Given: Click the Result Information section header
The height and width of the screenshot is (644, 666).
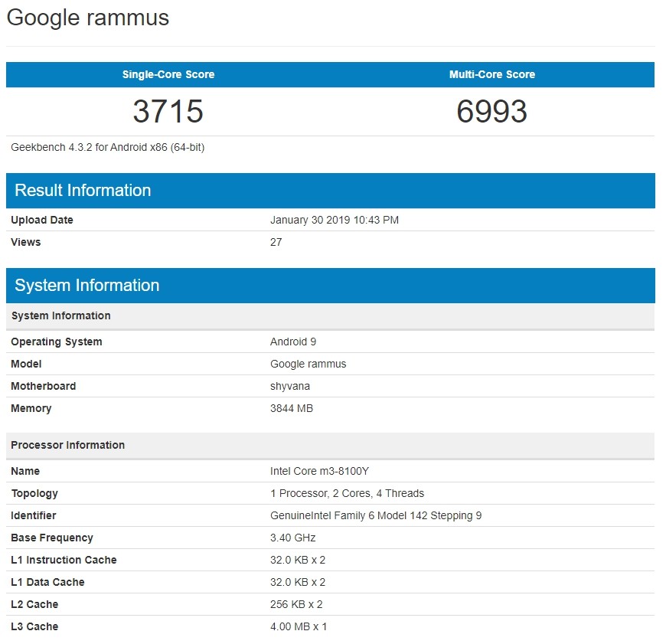Looking at the screenshot, I should [x=83, y=191].
